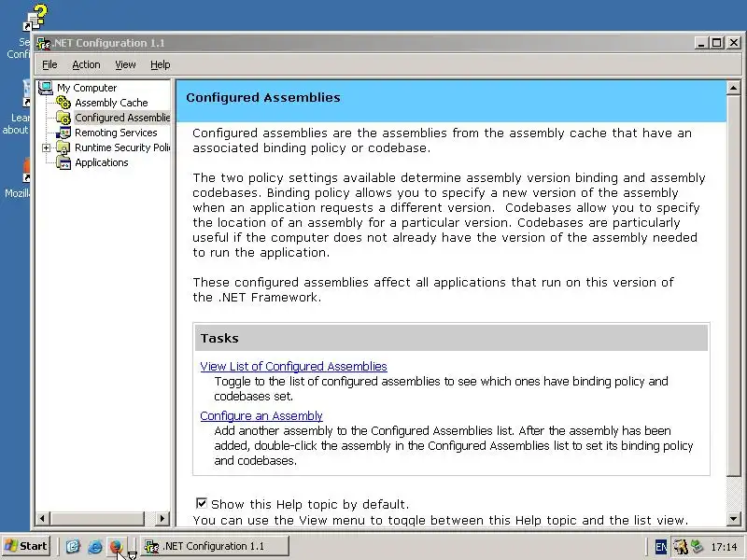Launch Internet Explorer from quick launch
The width and height of the screenshot is (747, 560).
point(95,546)
